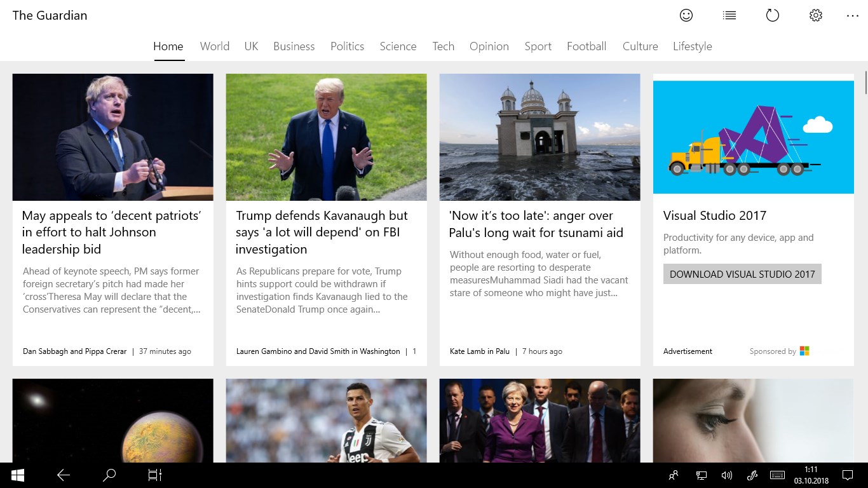Open the Sport tab
The height and width of the screenshot is (488, 868).
click(538, 46)
